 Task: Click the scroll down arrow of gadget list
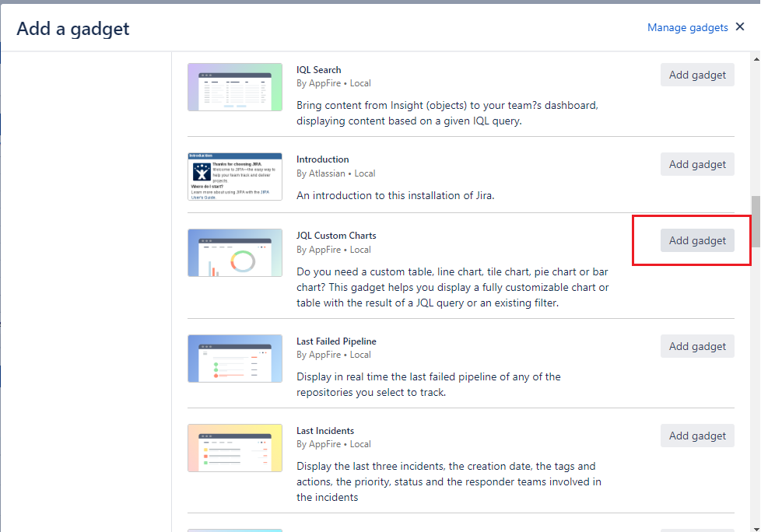click(756, 528)
